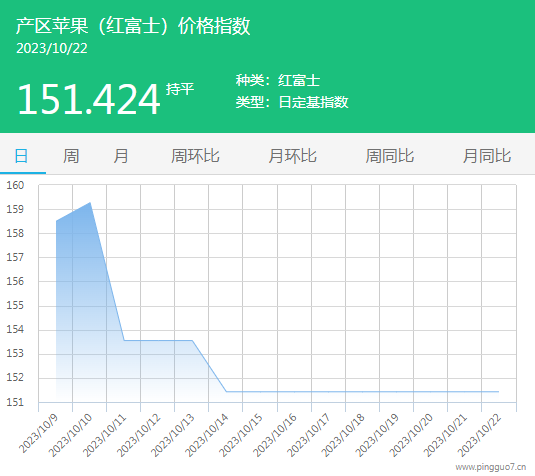Click the 类型: 日定基指数 label
The width and height of the screenshot is (535, 476).
click(x=292, y=102)
